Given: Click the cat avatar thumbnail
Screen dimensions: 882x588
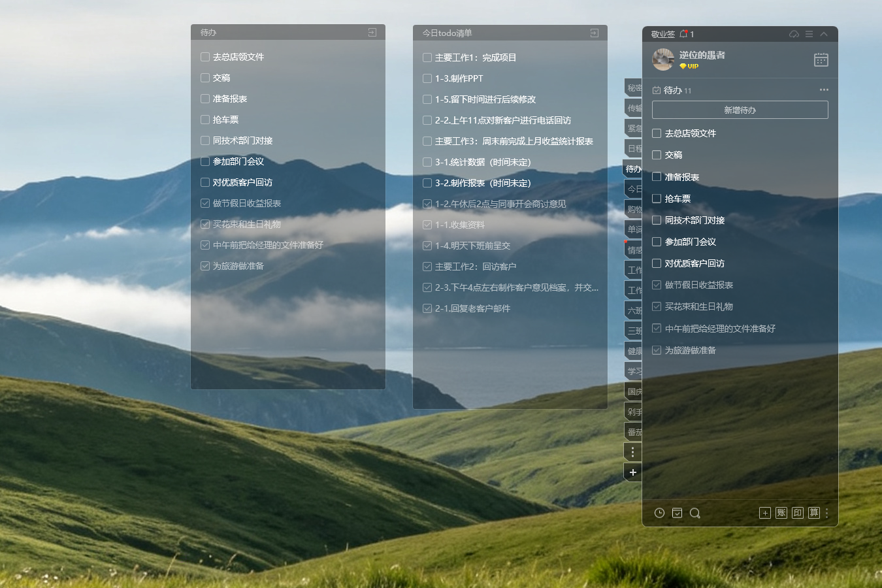Looking at the screenshot, I should (x=663, y=59).
